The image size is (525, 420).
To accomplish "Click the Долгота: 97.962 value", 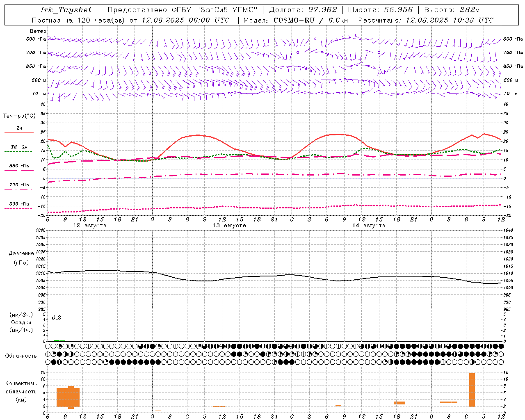I will [303, 10].
